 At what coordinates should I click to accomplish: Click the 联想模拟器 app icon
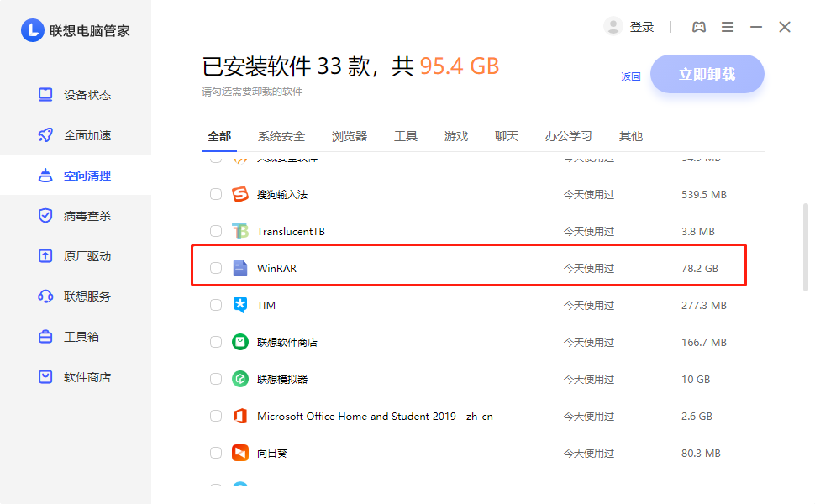pos(240,379)
